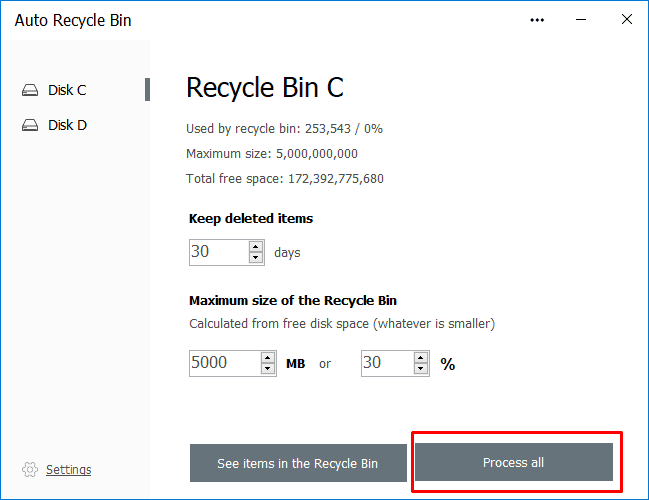Click into the days field showing 30
This screenshot has height=500, width=649.
(x=217, y=252)
